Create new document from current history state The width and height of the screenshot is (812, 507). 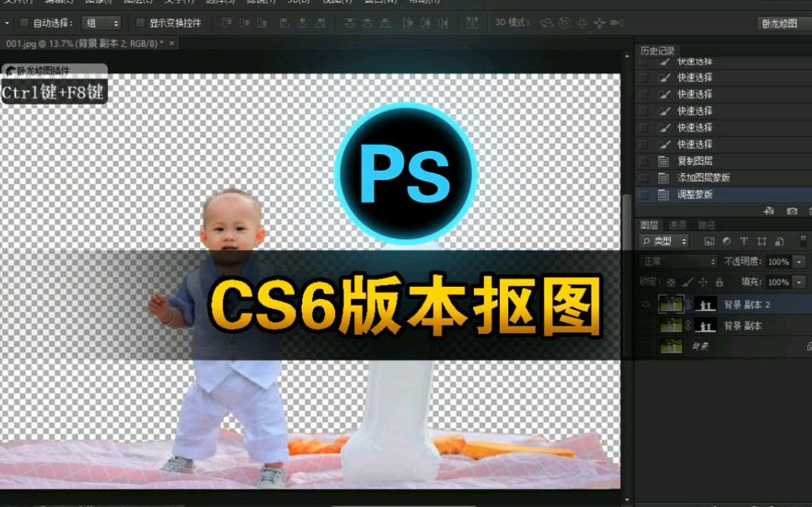tap(769, 210)
